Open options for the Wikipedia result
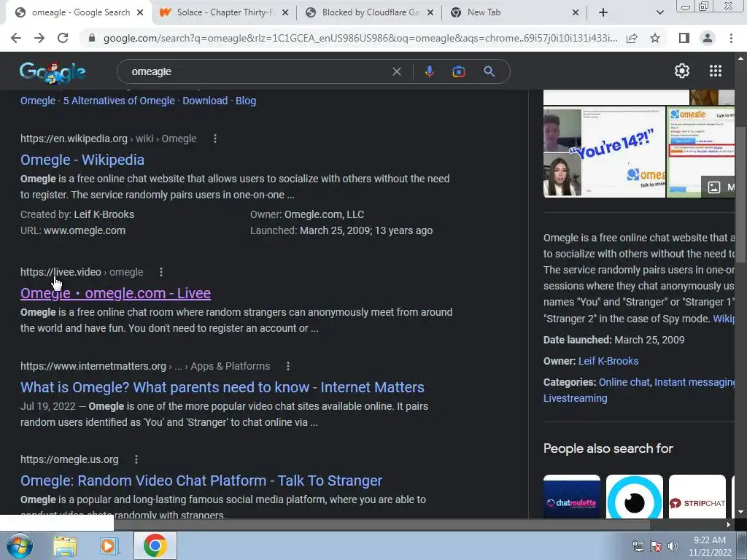 click(215, 139)
